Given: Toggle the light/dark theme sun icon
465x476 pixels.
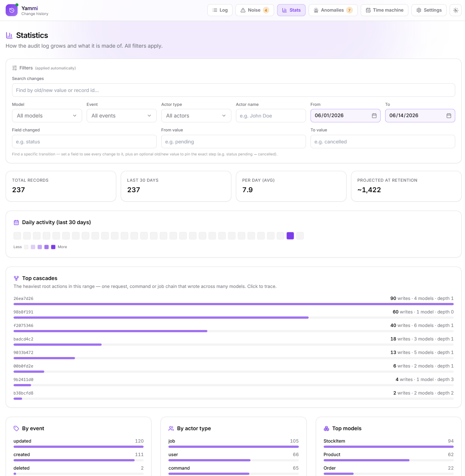Looking at the screenshot, I should 456,10.
